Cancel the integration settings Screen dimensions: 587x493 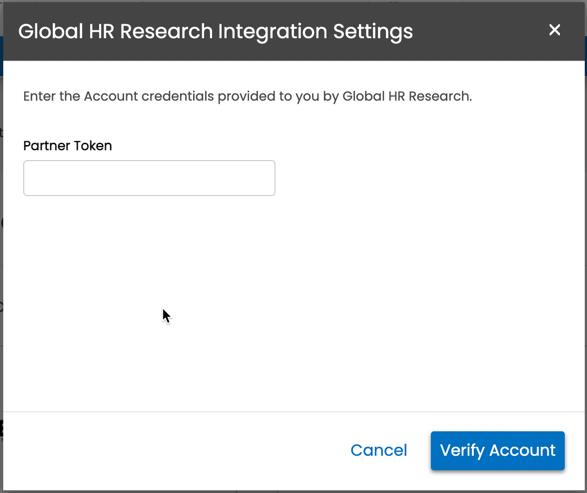tap(379, 450)
